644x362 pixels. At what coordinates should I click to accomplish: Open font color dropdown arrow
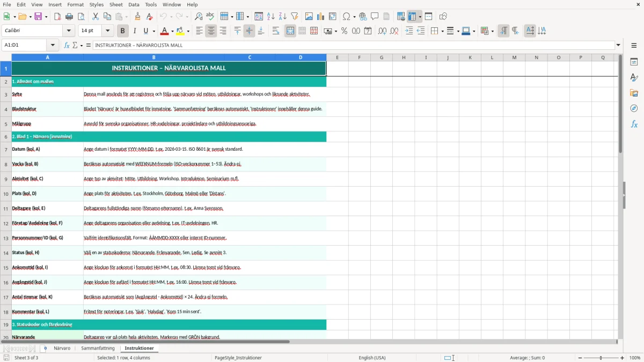tap(173, 31)
